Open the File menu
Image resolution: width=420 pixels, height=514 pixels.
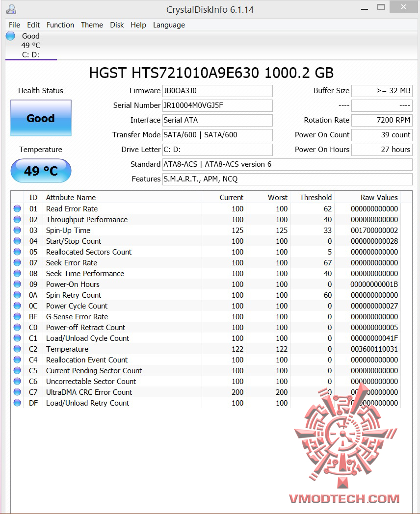point(14,25)
